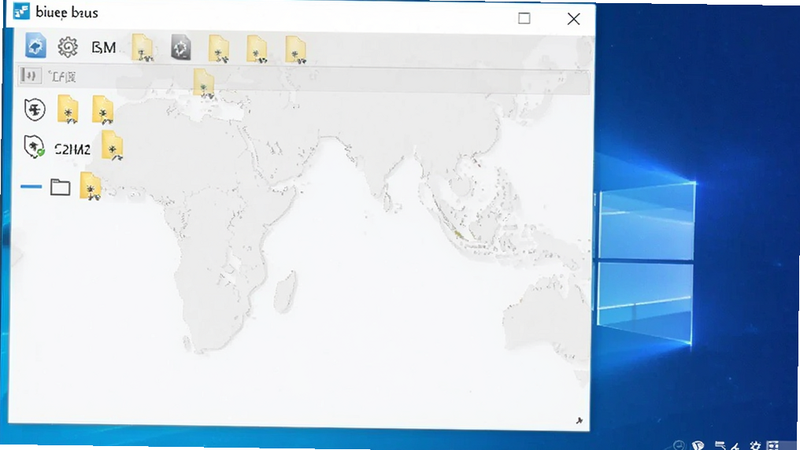Open yellow folder beside the outlined folder

90,186
